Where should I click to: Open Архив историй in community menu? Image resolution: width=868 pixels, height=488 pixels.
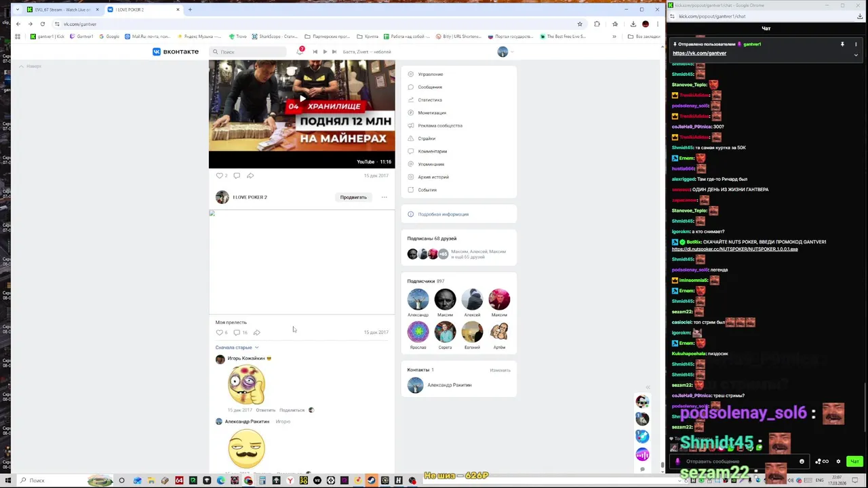coord(433,178)
